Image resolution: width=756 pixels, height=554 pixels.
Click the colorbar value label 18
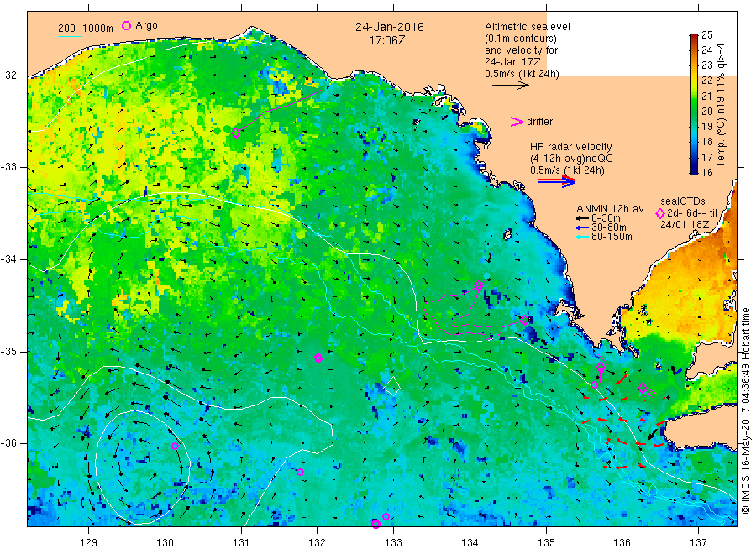[706, 142]
